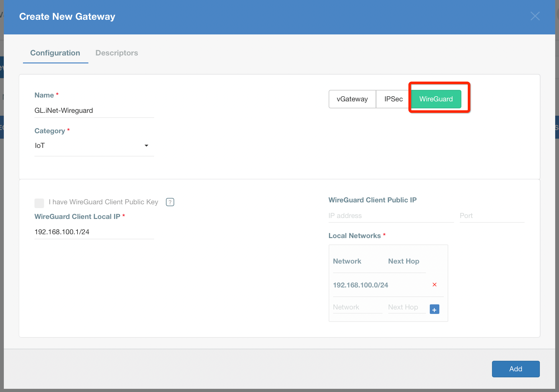This screenshot has width=559, height=392.
Task: Click the IP address field under Client Public IP
Action: pyautogui.click(x=391, y=216)
